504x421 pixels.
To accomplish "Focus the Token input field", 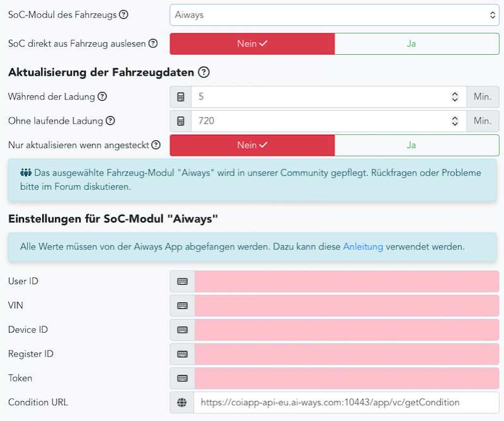I will (x=346, y=378).
